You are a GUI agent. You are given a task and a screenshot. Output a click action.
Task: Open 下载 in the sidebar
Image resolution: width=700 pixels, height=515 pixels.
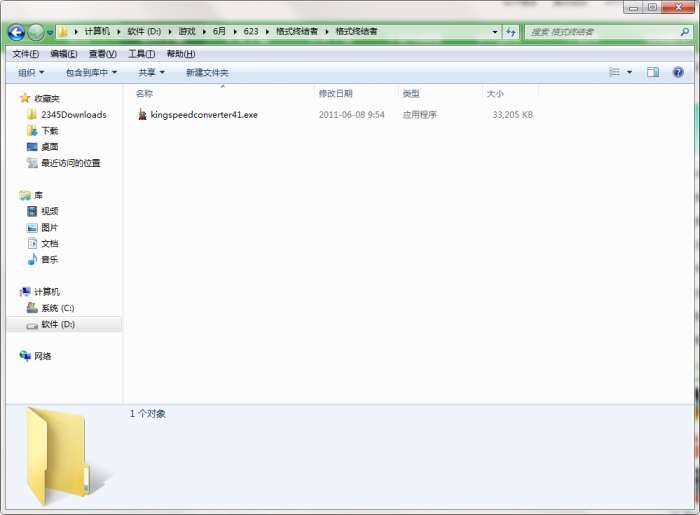[50, 131]
